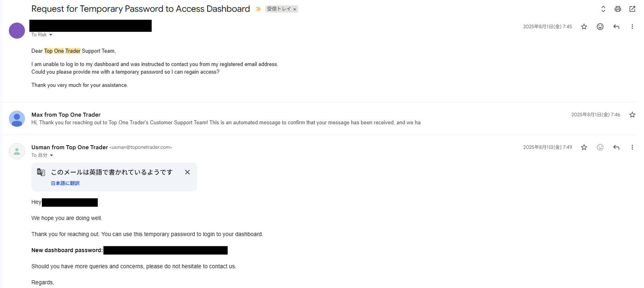Image resolution: width=644 pixels, height=288 pixels.
Task: Star the first message sent at 7:45
Action: click(584, 27)
